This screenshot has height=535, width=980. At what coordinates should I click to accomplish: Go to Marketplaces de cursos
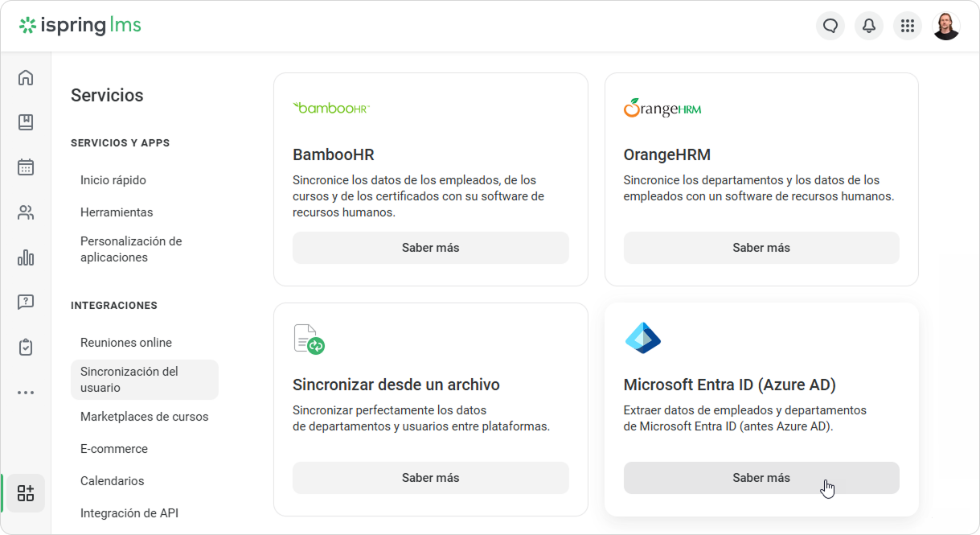click(x=145, y=417)
